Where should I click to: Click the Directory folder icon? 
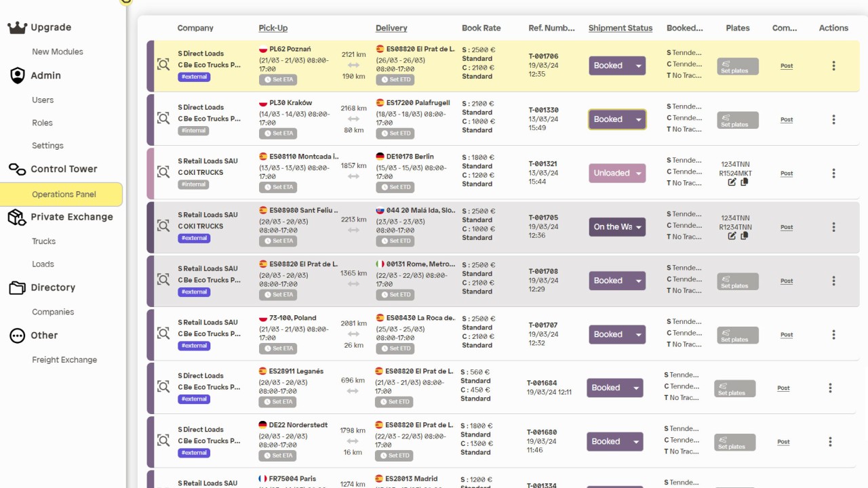tap(17, 288)
